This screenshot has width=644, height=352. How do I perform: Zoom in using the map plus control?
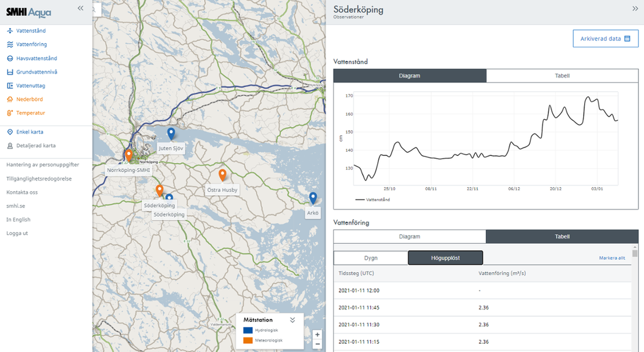tap(317, 334)
